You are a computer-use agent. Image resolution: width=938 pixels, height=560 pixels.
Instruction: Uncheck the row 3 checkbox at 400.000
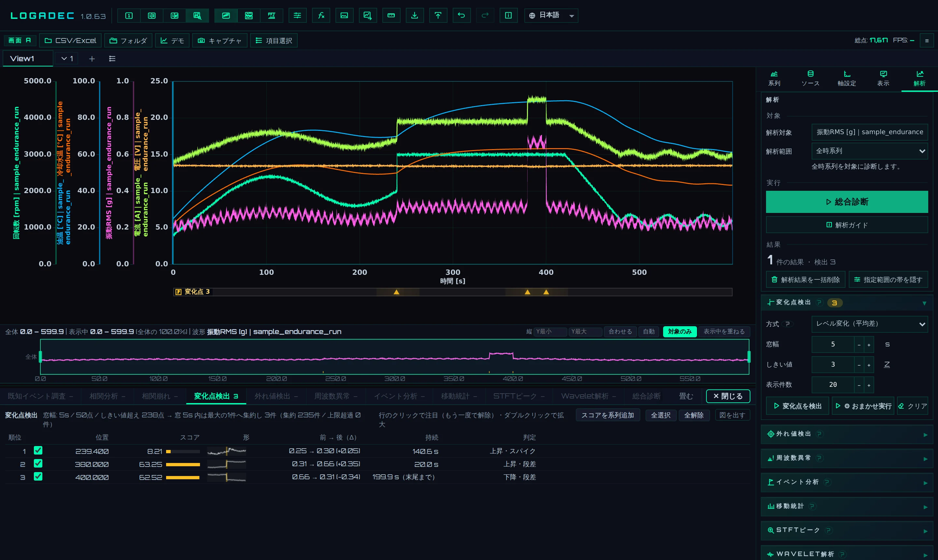pos(38,476)
